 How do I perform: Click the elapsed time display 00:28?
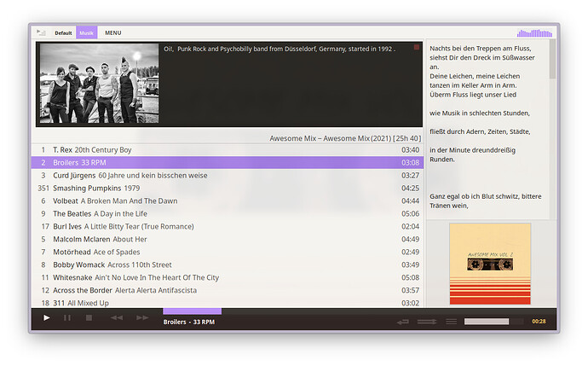pos(539,322)
